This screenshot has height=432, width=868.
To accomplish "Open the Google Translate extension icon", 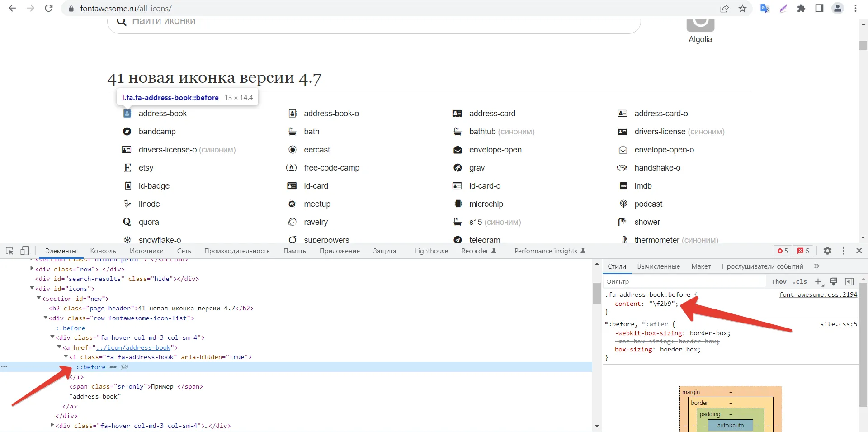I will [765, 8].
